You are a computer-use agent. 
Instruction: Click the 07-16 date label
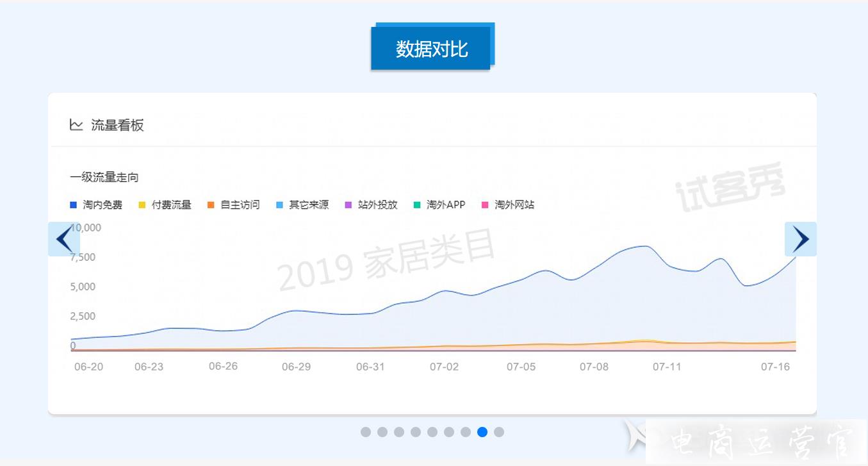pyautogui.click(x=775, y=367)
